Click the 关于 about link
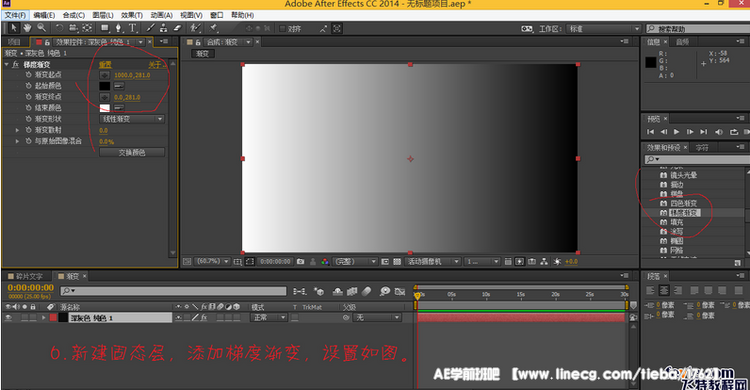The height and width of the screenshot is (390, 750). (156, 65)
